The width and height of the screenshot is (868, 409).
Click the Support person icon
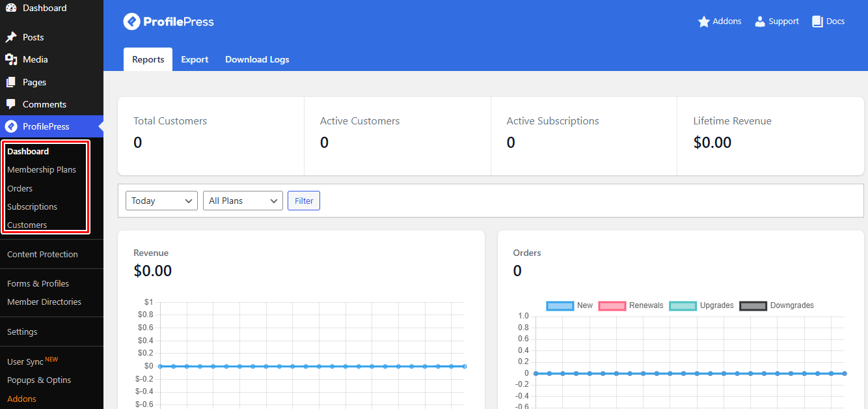tap(759, 21)
